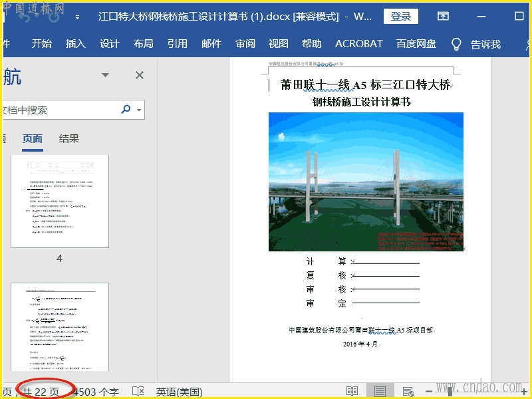
Task: Click the search document input field
Action: [61, 110]
